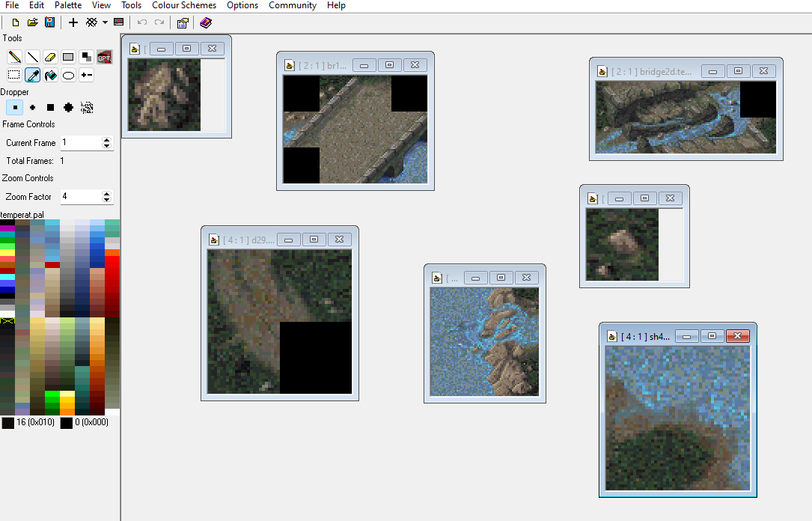Open the Tools menu
Viewport: 812px width, 521px height.
(x=131, y=5)
